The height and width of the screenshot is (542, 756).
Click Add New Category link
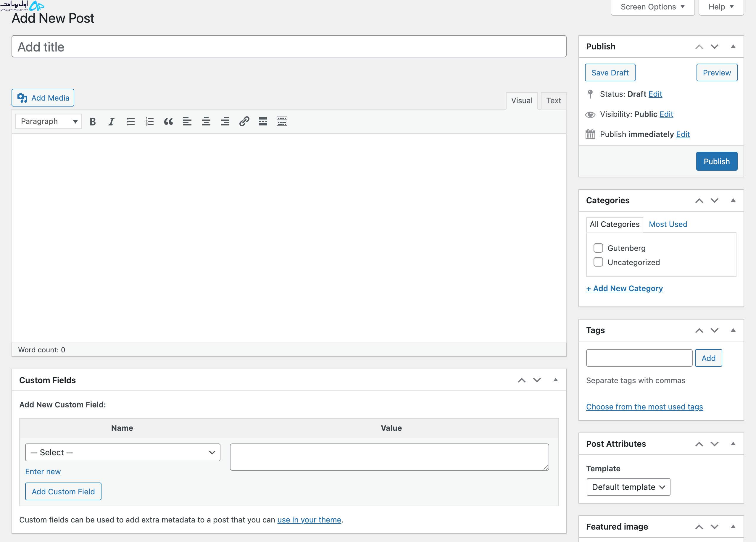pos(624,288)
